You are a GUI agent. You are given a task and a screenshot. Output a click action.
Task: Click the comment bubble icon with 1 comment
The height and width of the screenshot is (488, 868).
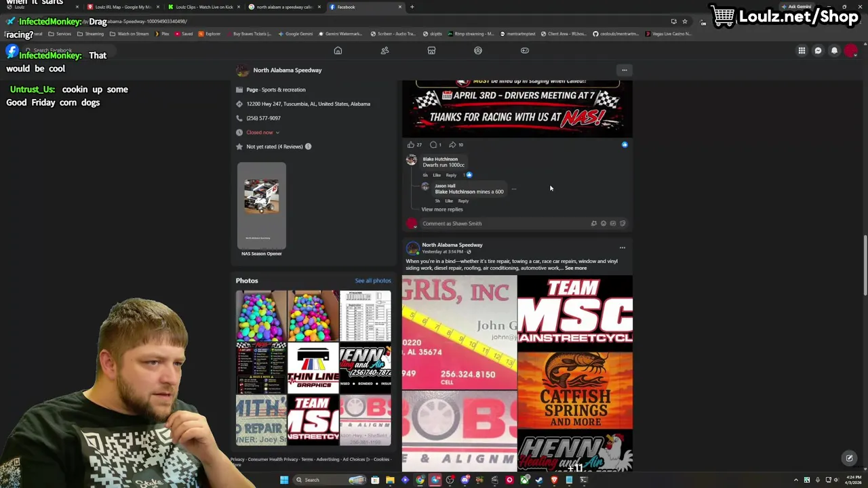click(x=433, y=144)
